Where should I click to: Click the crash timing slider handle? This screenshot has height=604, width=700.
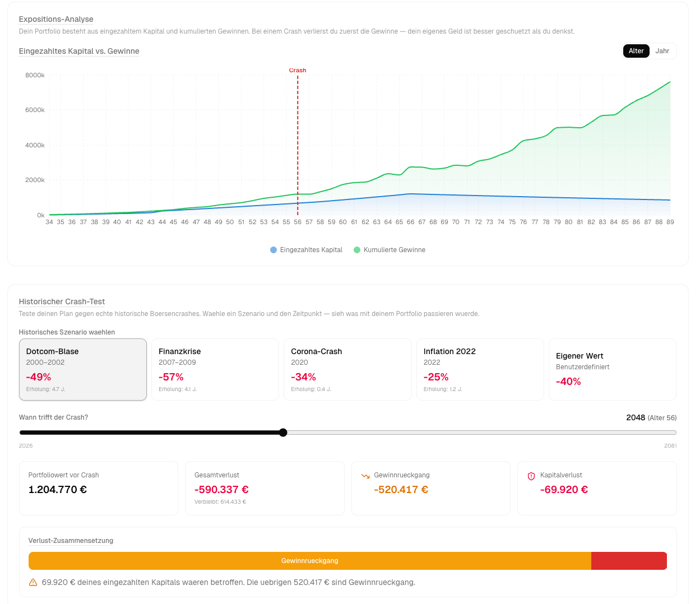(283, 433)
